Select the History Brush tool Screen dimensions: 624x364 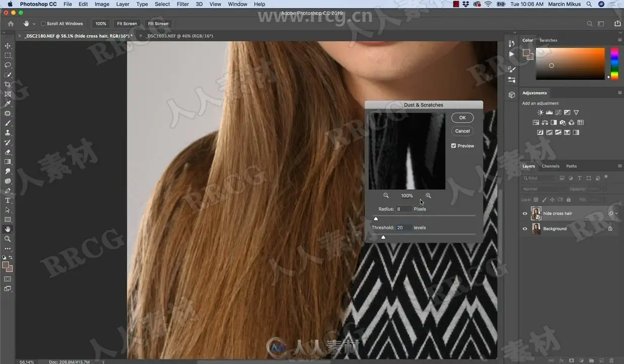pos(8,143)
